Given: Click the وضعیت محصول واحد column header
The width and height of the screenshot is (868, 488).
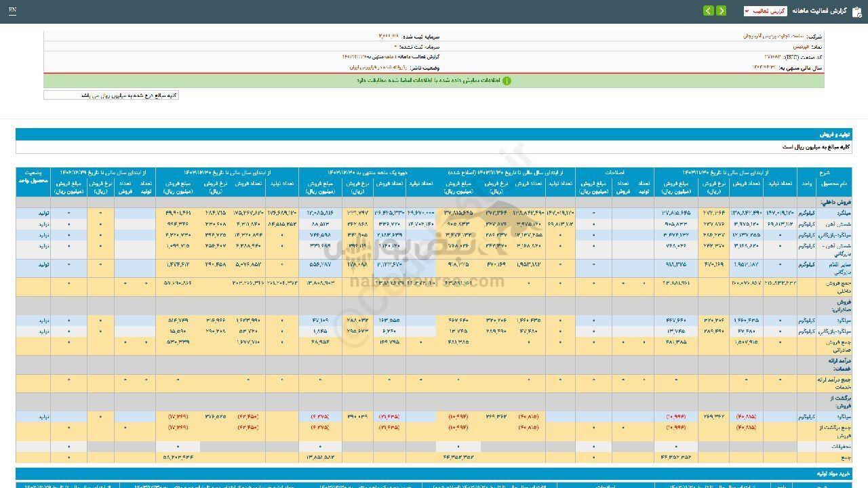Looking at the screenshot, I should pyautogui.click(x=33, y=177).
